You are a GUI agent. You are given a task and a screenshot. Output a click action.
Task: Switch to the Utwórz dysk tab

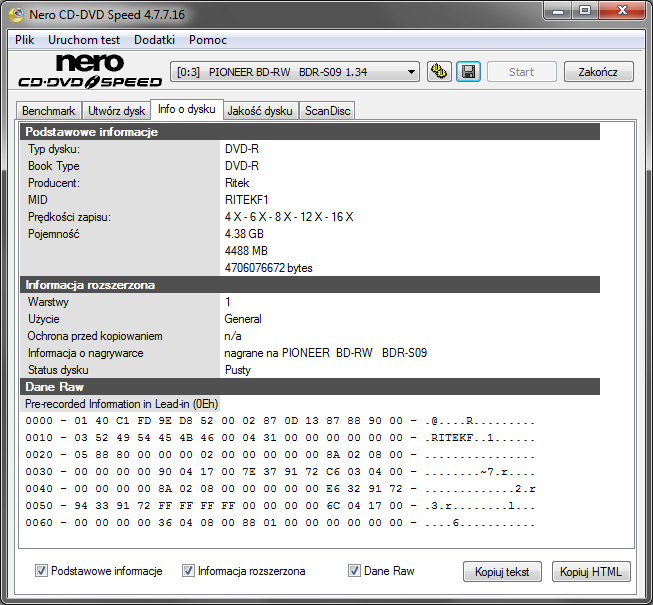pyautogui.click(x=116, y=111)
